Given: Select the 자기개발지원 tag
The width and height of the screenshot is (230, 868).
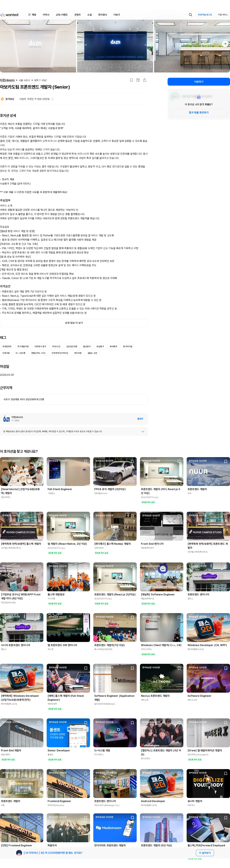Looking at the screenshot, I should click(x=23, y=346).
